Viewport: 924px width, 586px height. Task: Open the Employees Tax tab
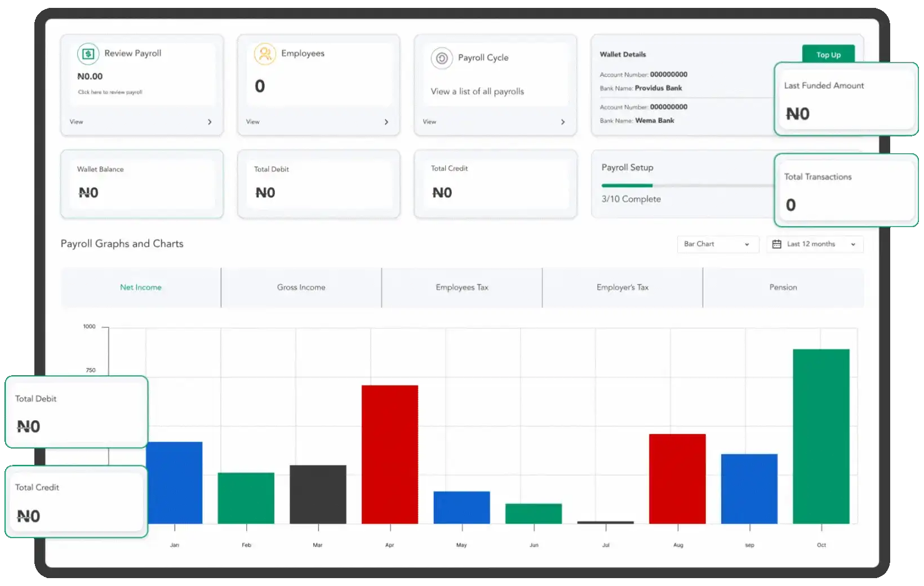462,287
